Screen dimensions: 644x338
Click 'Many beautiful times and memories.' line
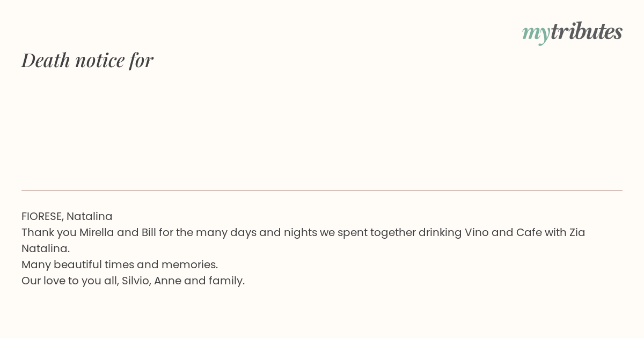tap(120, 264)
